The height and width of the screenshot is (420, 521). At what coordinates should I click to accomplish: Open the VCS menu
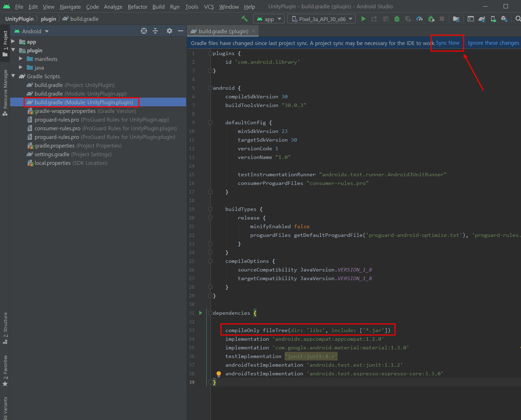(209, 7)
